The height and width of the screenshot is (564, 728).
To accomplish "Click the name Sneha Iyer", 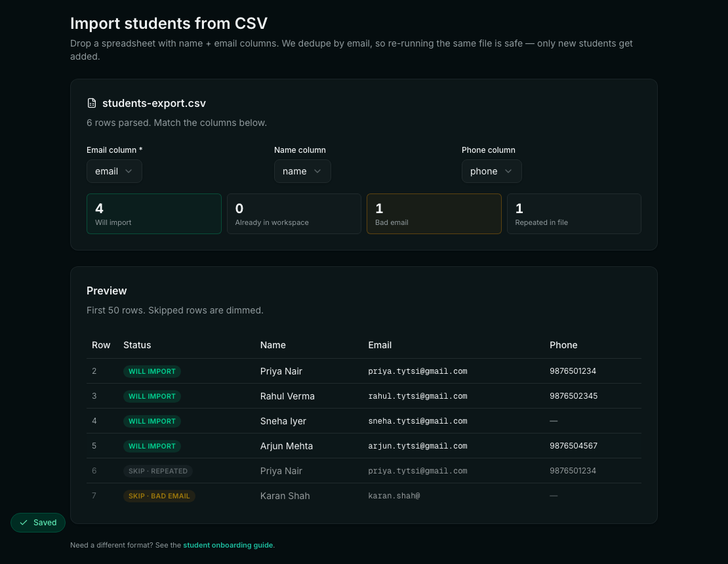I will point(283,421).
